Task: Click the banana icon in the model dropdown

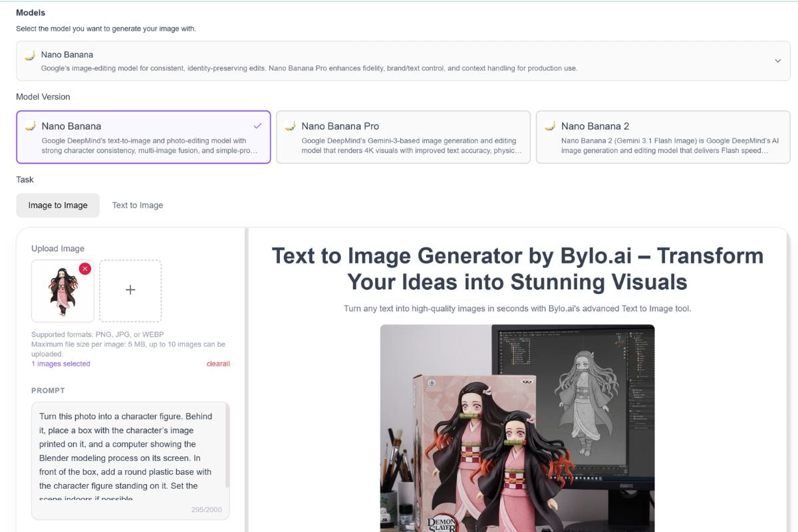Action: click(x=30, y=55)
